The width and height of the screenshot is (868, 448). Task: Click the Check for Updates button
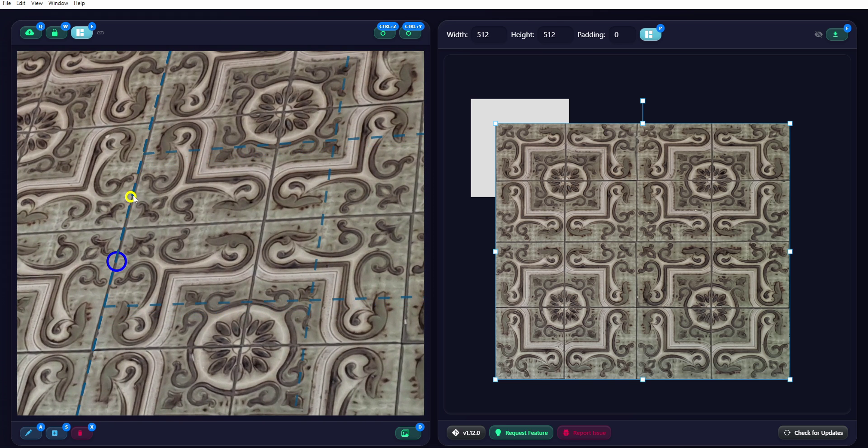[x=813, y=433]
